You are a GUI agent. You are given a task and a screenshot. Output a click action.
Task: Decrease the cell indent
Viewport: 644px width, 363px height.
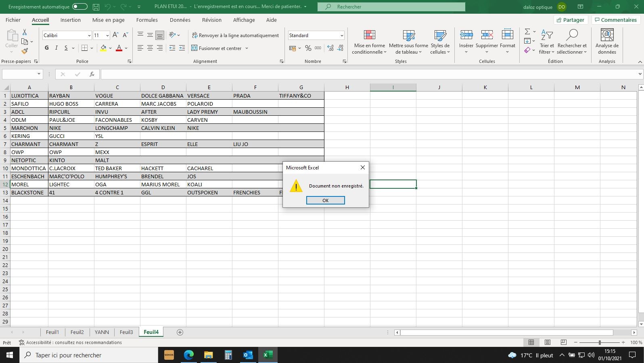point(172,48)
